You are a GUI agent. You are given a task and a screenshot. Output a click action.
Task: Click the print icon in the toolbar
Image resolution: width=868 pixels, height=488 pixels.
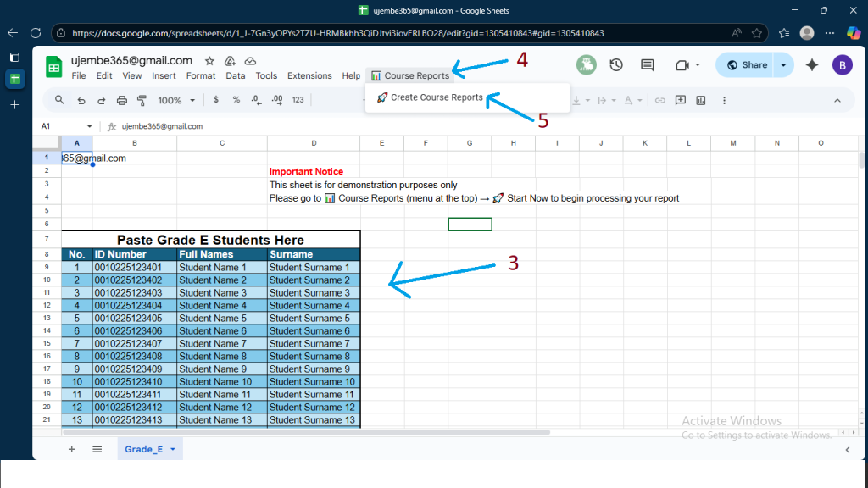point(121,100)
